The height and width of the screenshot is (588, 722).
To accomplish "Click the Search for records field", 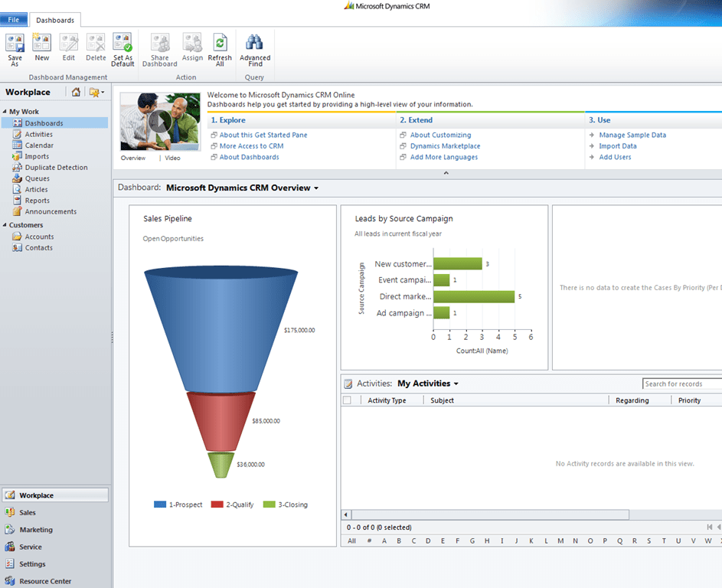I will click(x=682, y=384).
